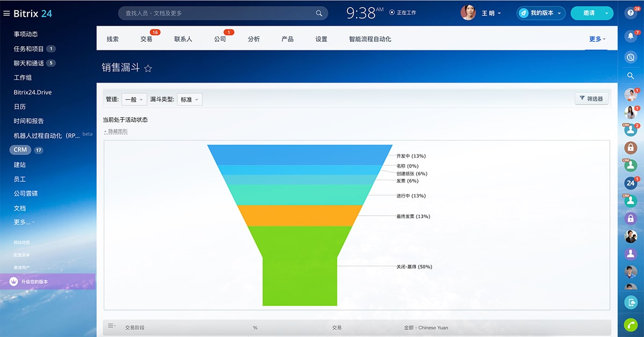The width and height of the screenshot is (644, 337).
Task: Open 聊天和通话 in left menu
Action: (28, 63)
